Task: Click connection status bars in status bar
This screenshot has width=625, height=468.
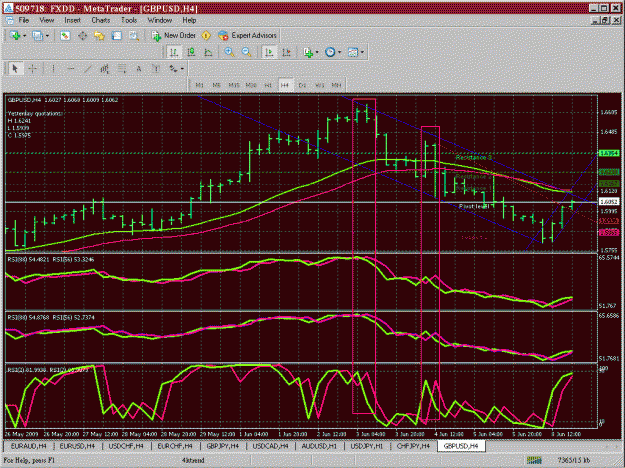Action: point(534,460)
